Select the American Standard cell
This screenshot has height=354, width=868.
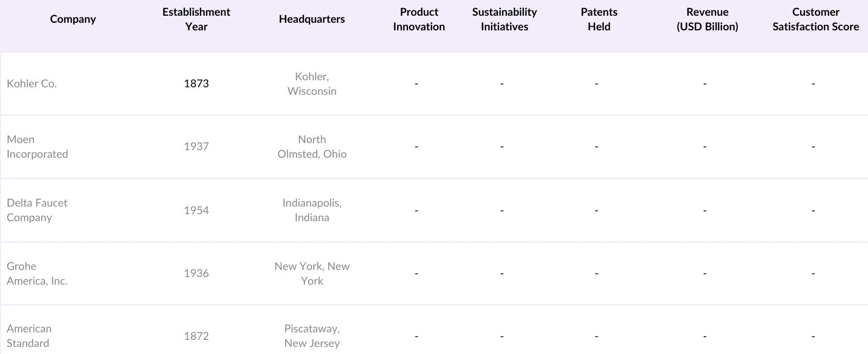point(29,336)
